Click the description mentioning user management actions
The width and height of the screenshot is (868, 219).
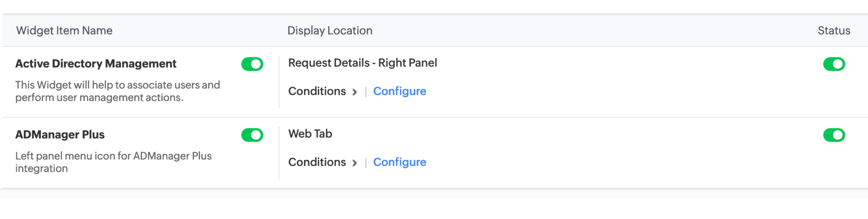click(x=118, y=91)
